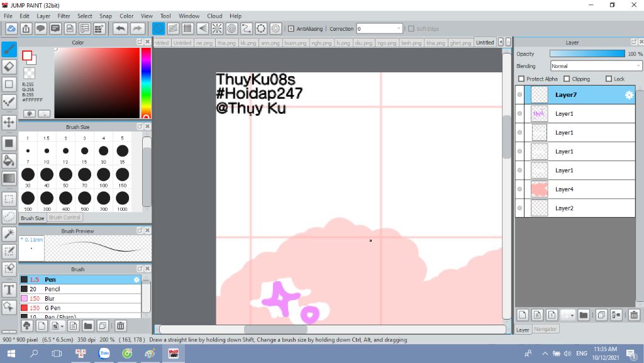Viewport: 644px width, 363px height.
Task: Toggle the Soft Edge checkbox
Action: point(411,29)
